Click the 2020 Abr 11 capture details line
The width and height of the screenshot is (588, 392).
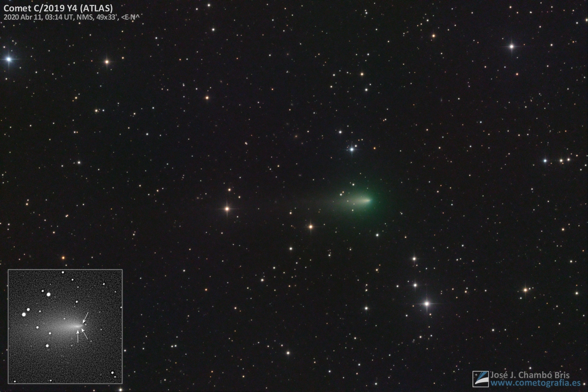[72, 17]
